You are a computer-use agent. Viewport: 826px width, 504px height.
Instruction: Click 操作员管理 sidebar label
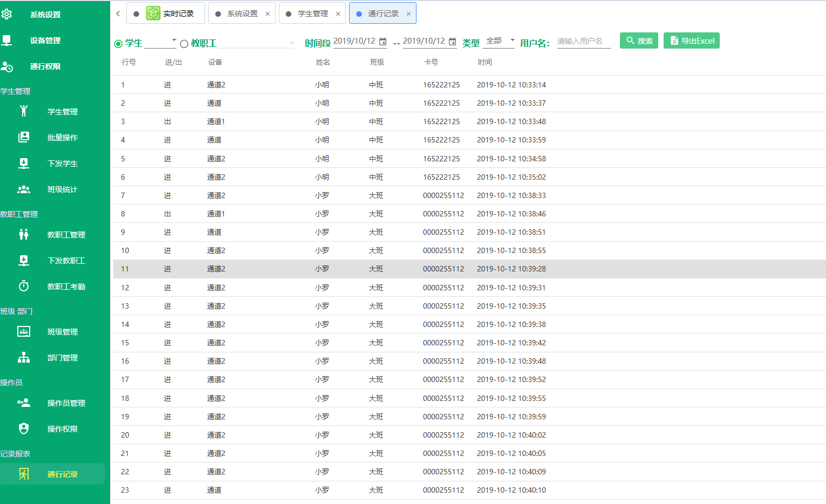click(x=66, y=403)
